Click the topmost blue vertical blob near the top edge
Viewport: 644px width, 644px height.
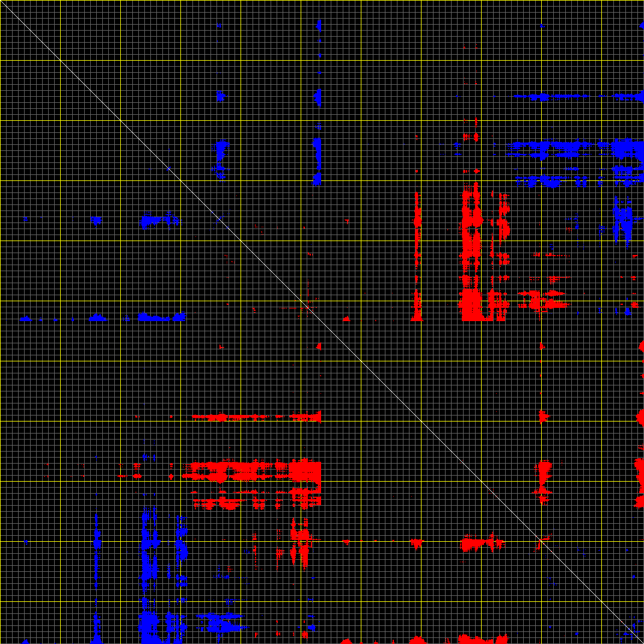click(319, 25)
